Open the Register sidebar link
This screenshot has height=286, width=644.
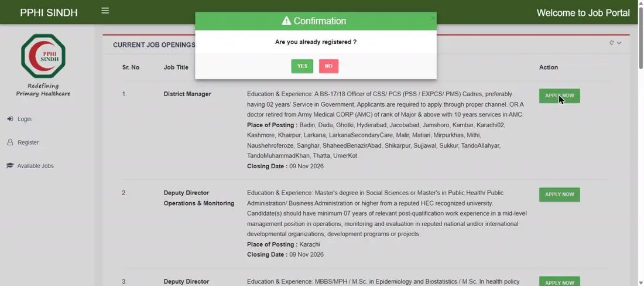tap(28, 142)
